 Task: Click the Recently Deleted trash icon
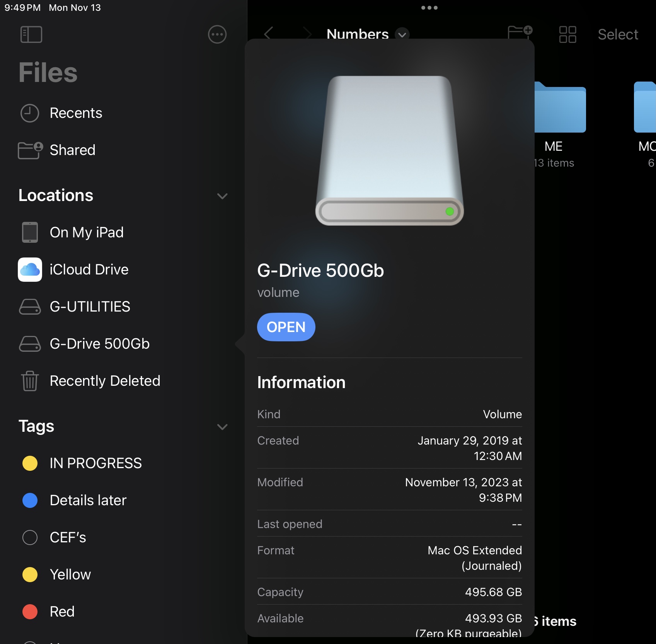pos(30,381)
